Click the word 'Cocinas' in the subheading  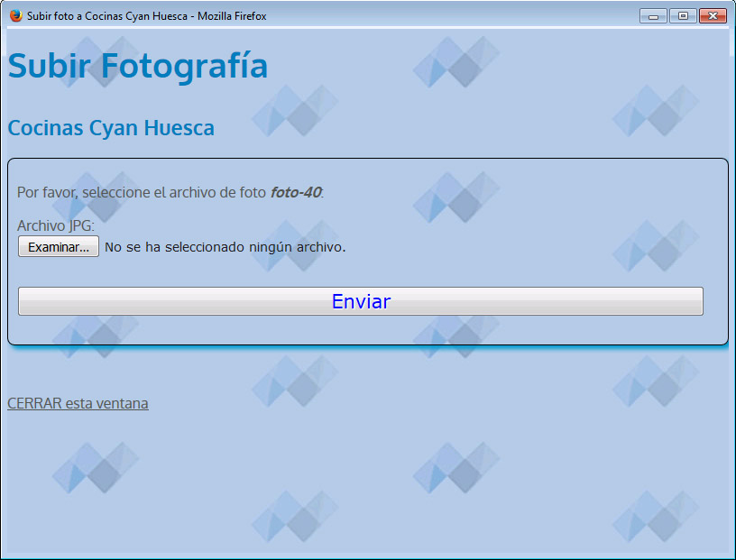point(45,128)
